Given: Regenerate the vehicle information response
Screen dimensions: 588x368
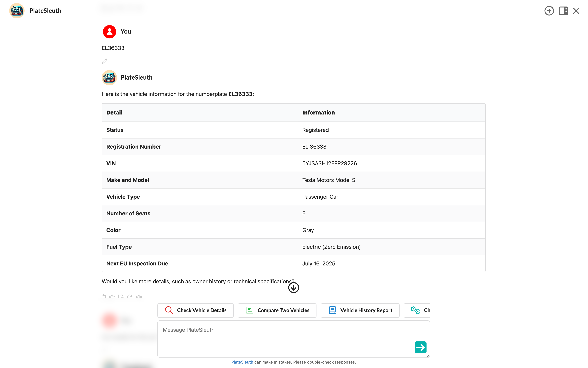Looking at the screenshot, I should (x=130, y=296).
